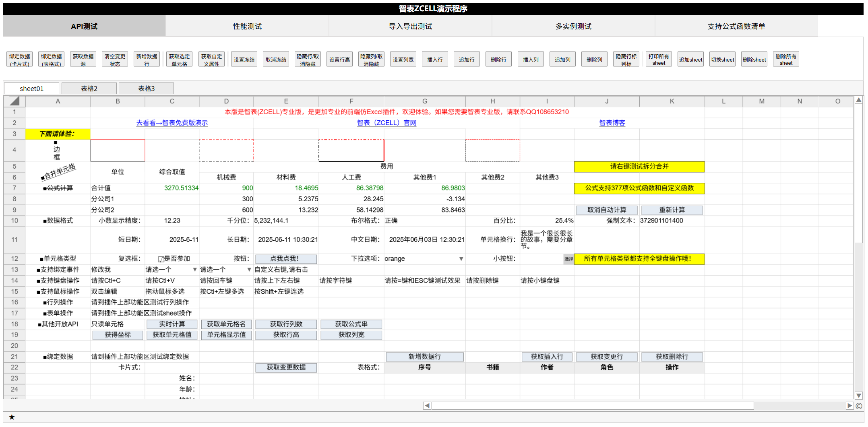Image resolution: width=868 pixels, height=427 pixels.
Task: Click the 重新计算 button
Action: (x=672, y=210)
